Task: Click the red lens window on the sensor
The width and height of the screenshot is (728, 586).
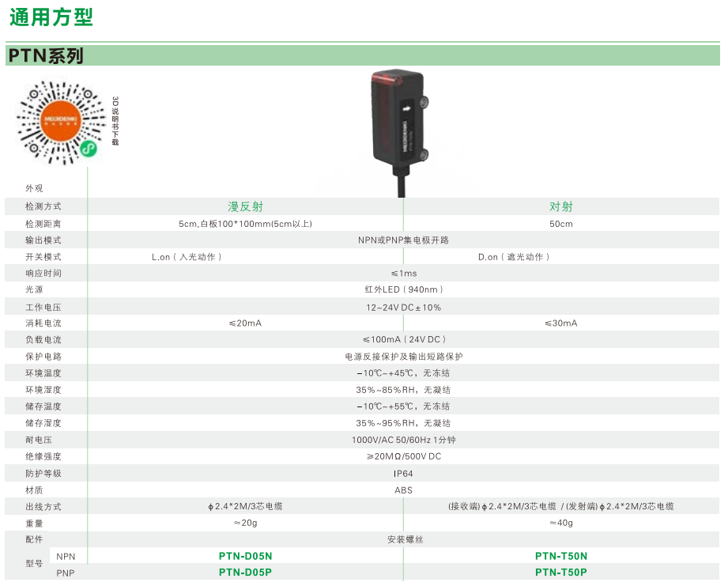Action: pos(387,78)
